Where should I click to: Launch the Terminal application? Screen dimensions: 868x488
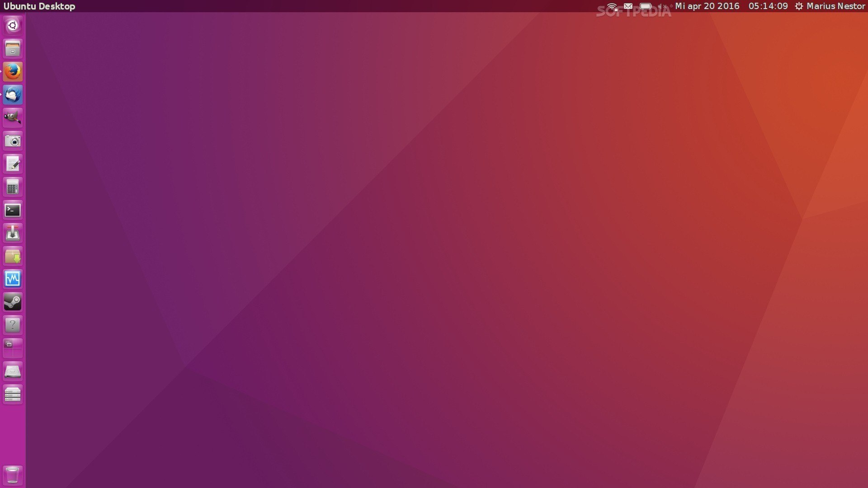point(13,210)
